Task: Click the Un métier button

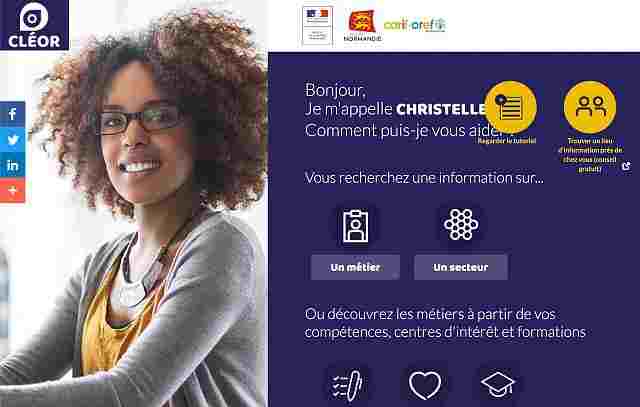Action: pos(355,267)
